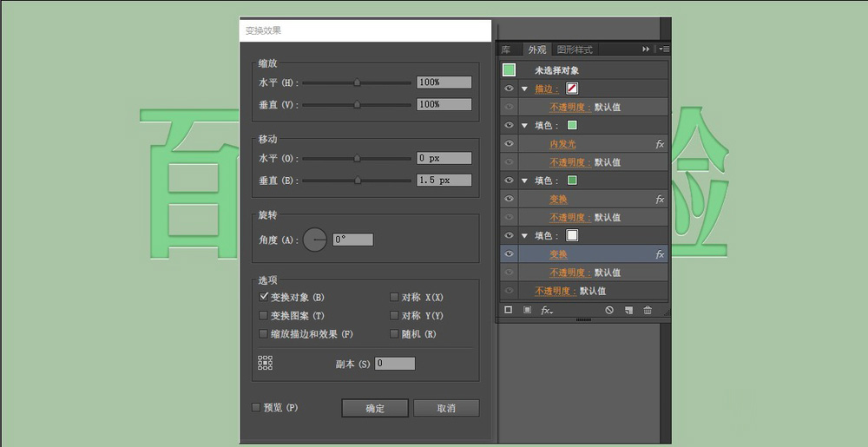Screen dimensions: 868x447
Task: Enable 变换图案 (T) checkbox
Action: [264, 315]
